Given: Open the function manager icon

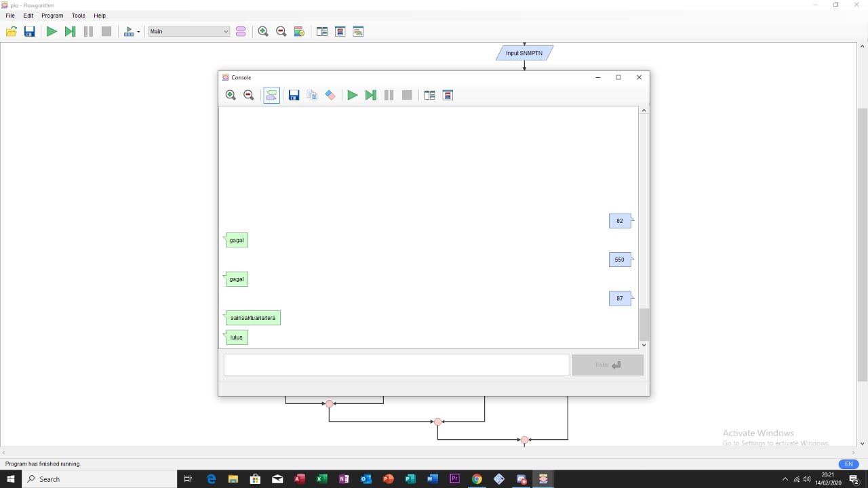Looking at the screenshot, I should point(241,31).
